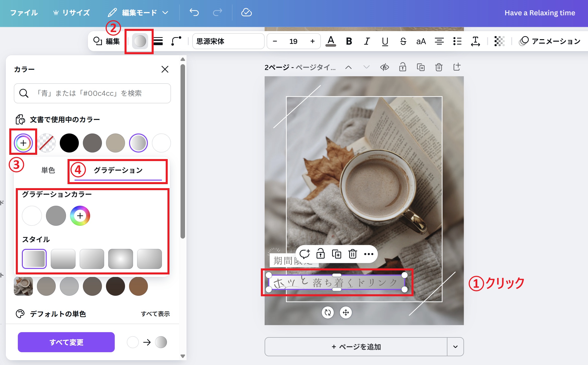Open the ファイル menu
Screen dimensions: 588x365
pos(24,13)
